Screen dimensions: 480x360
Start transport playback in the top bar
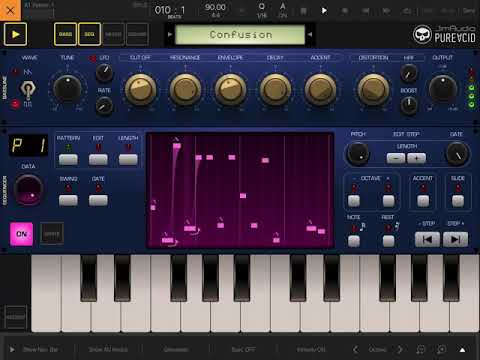tap(324, 11)
